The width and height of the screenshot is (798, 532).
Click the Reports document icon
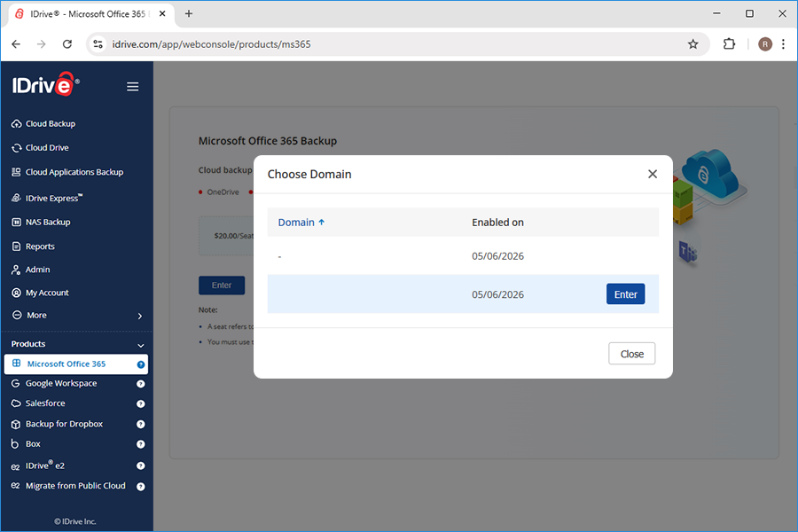16,246
